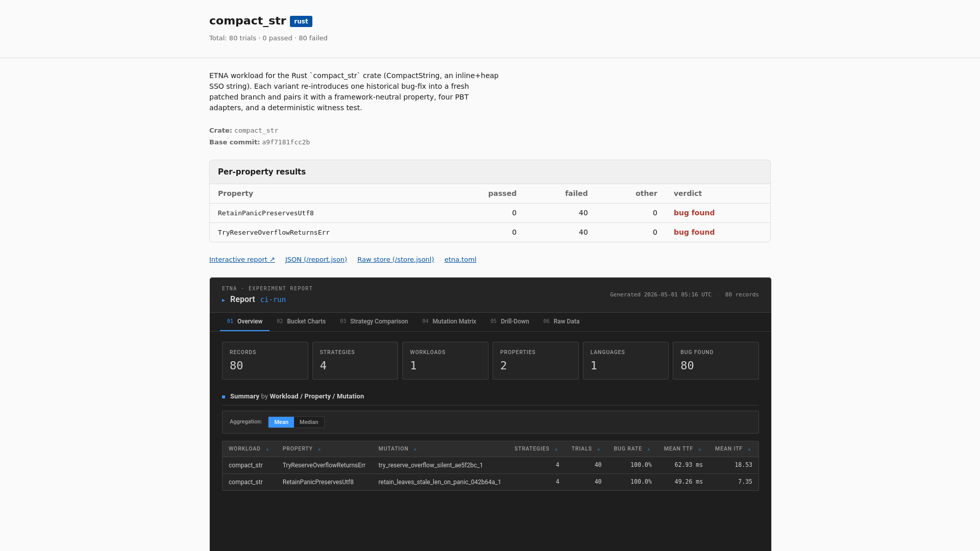This screenshot has height=551, width=980.
Task: Click bug found verdict for TryReserveOverflowReturnsErr
Action: (x=694, y=233)
